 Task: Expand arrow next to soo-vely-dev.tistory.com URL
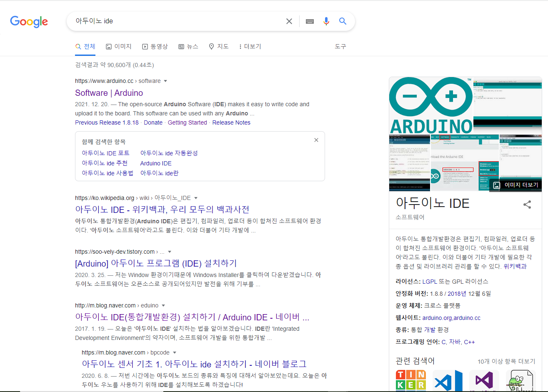[x=170, y=252]
